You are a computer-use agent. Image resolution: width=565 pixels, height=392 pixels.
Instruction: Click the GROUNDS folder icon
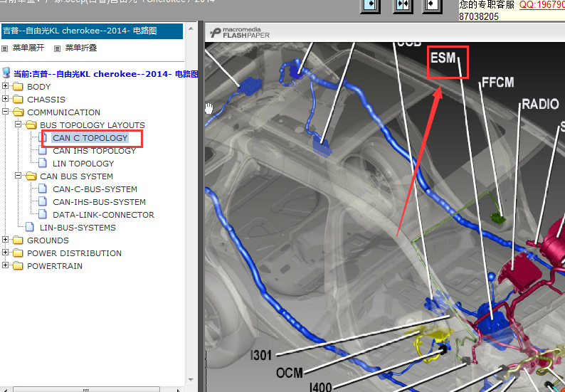pyautogui.click(x=18, y=240)
